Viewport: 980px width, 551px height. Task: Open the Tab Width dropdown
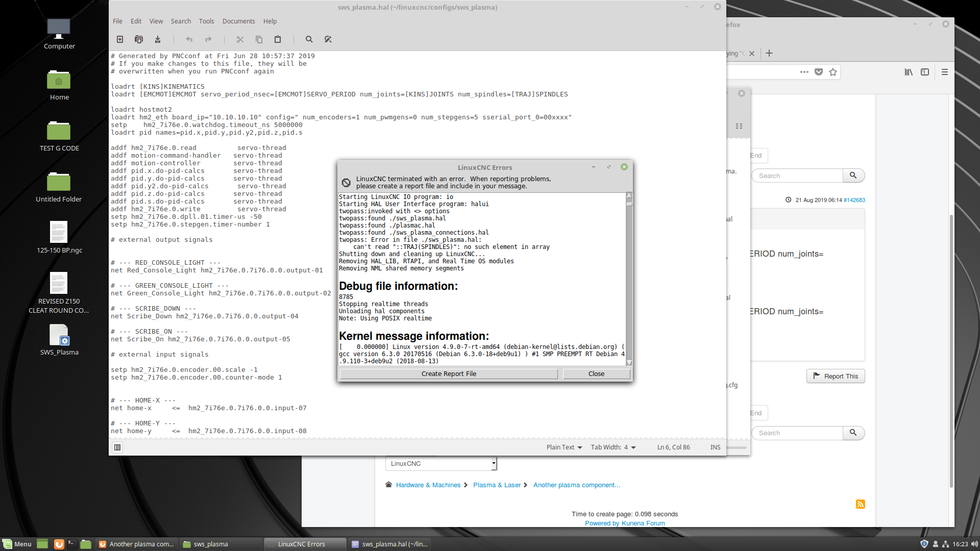pyautogui.click(x=613, y=447)
